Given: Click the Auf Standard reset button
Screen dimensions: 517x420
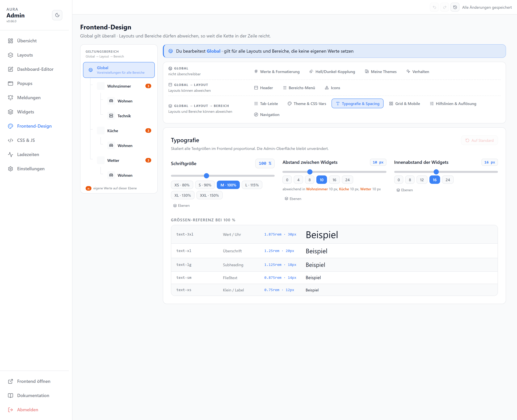Looking at the screenshot, I should pos(479,140).
